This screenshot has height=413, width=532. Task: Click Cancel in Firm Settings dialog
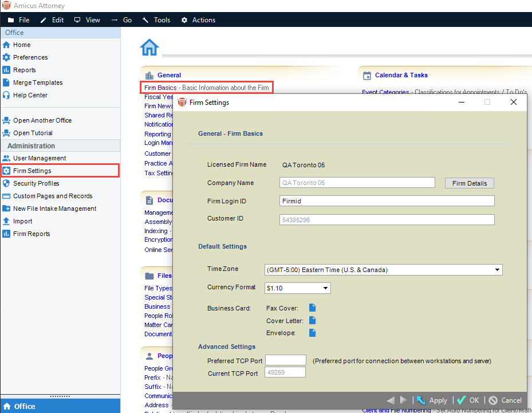pyautogui.click(x=505, y=400)
